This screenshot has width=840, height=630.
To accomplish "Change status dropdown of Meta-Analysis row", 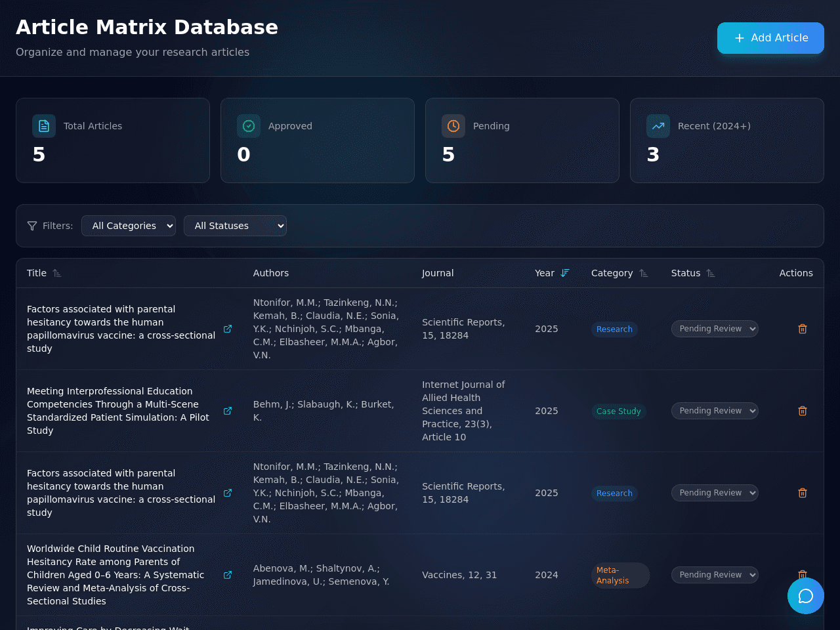I will tap(715, 575).
